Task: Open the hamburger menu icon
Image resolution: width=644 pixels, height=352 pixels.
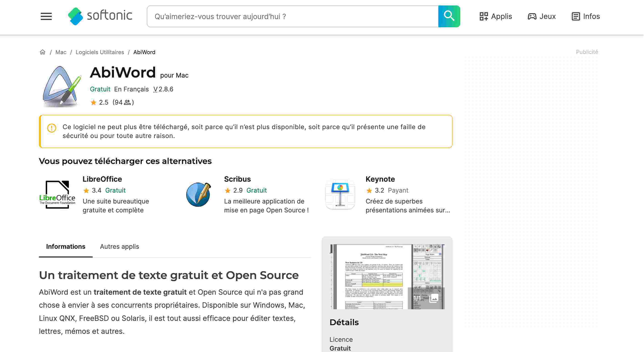Action: 46,16
